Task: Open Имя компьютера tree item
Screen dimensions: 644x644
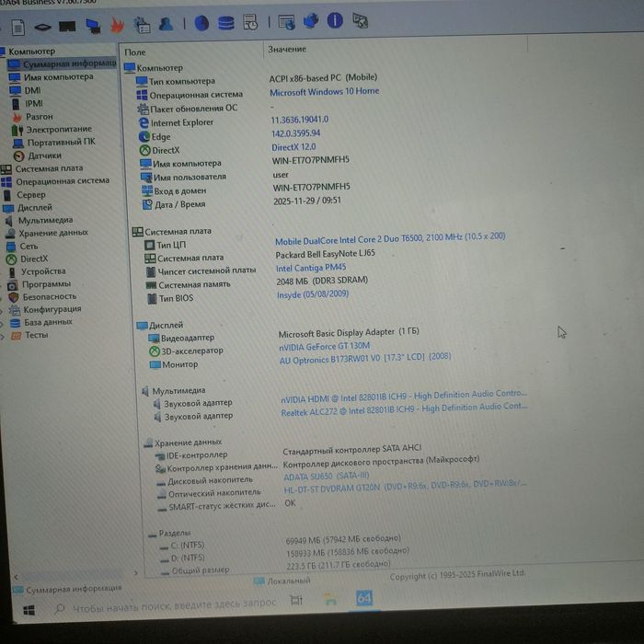Action: pos(58,76)
